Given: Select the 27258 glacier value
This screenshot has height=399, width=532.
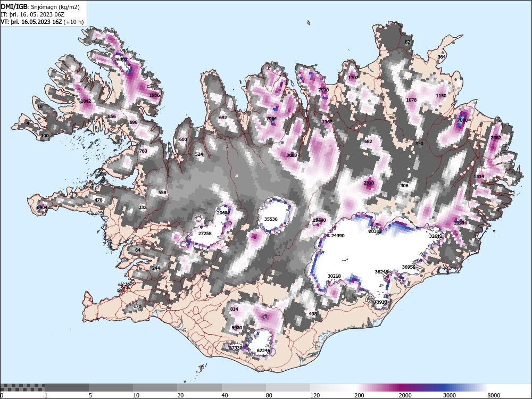Looking at the screenshot, I should point(205,234).
